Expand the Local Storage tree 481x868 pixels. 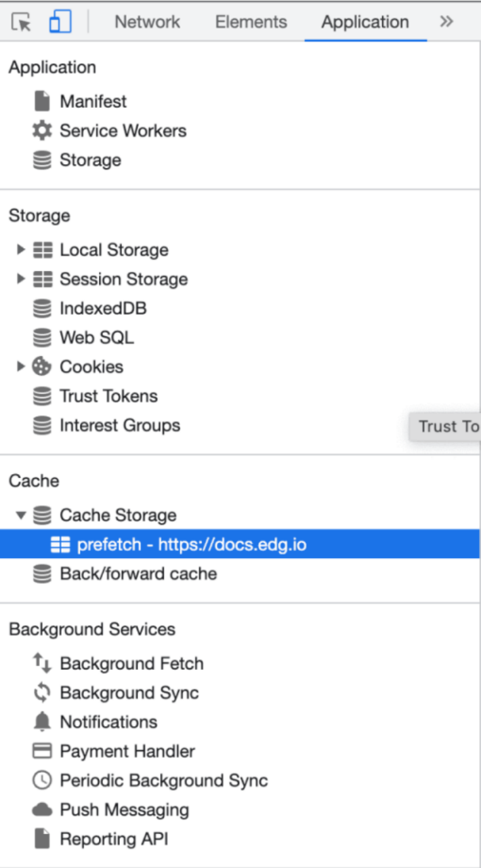[x=21, y=250]
